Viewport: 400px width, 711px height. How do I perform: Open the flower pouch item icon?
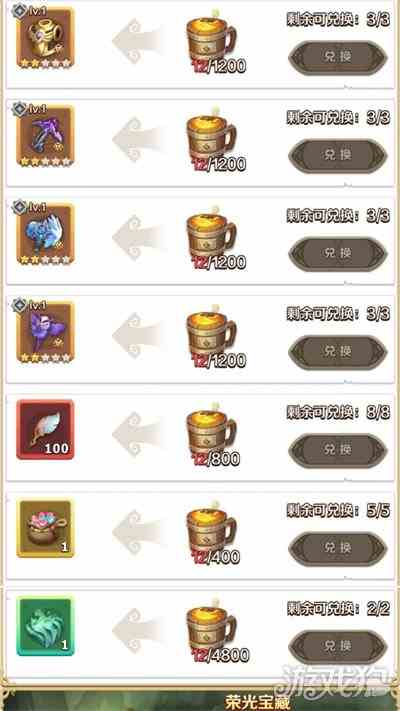(45, 528)
